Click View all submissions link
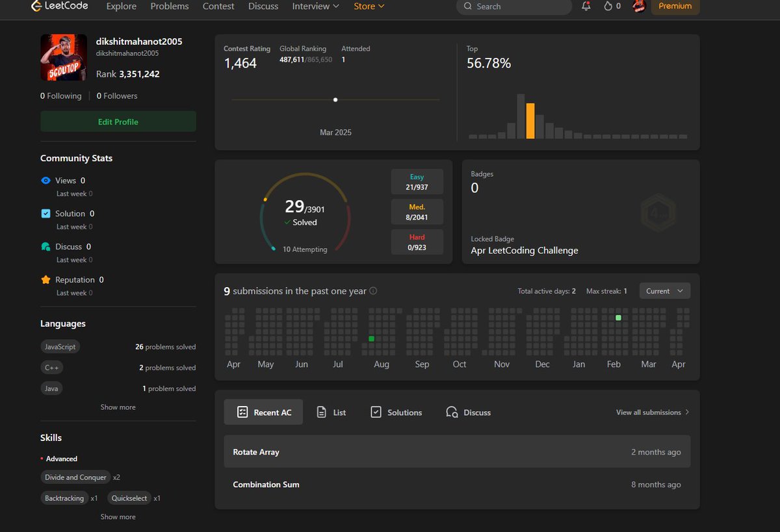This screenshot has width=780, height=532. (x=653, y=412)
